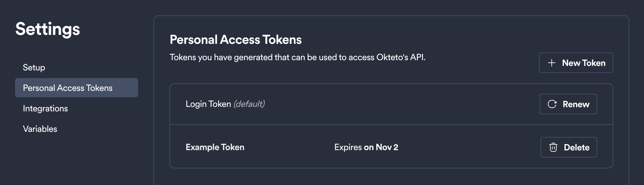Click the Login Token name label
The width and height of the screenshot is (644, 185).
(208, 104)
